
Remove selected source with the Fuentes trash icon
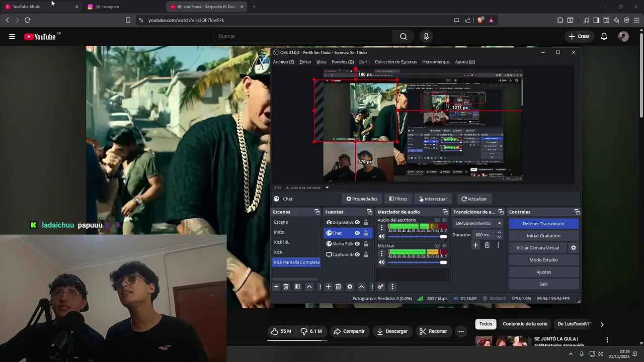[x=338, y=287]
